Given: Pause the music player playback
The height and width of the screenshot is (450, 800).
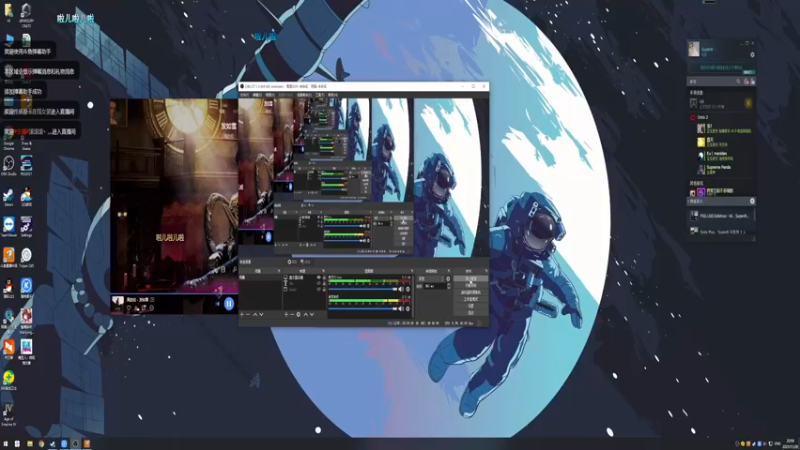Looking at the screenshot, I should click(229, 304).
